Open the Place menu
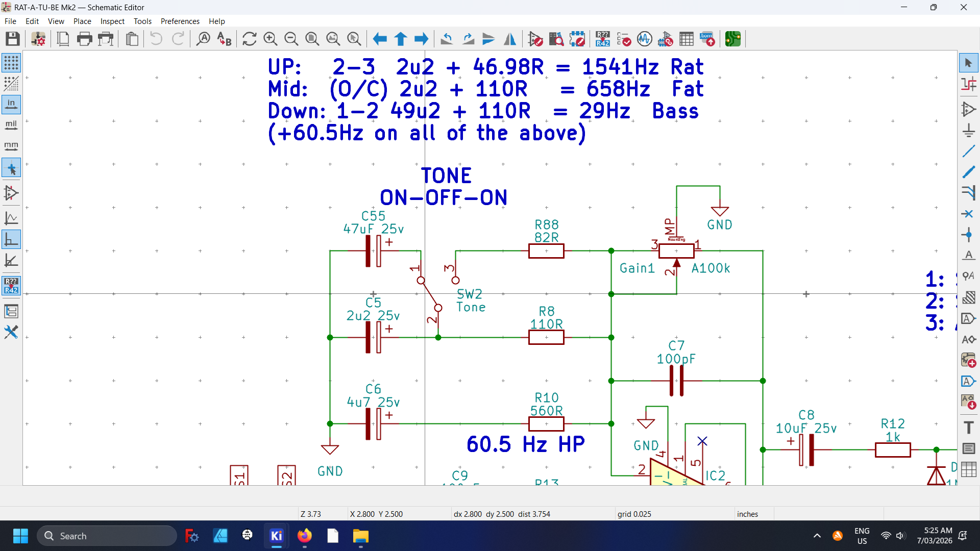The height and width of the screenshot is (551, 980). pos(82,21)
